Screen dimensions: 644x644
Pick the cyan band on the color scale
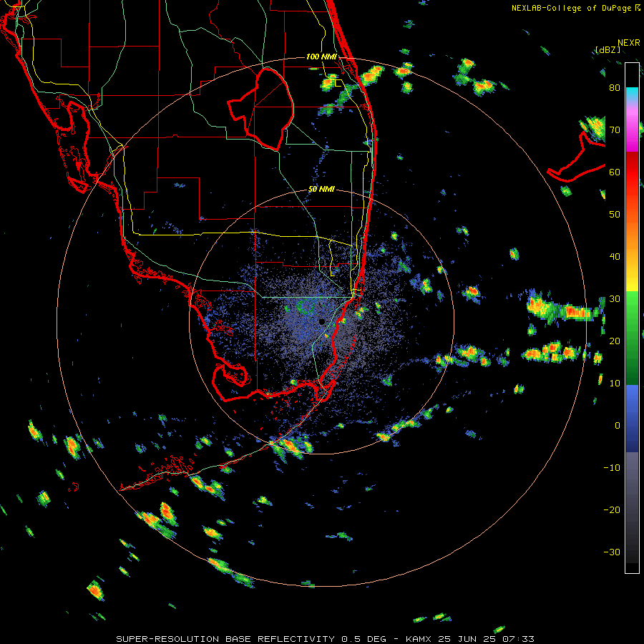click(x=632, y=93)
